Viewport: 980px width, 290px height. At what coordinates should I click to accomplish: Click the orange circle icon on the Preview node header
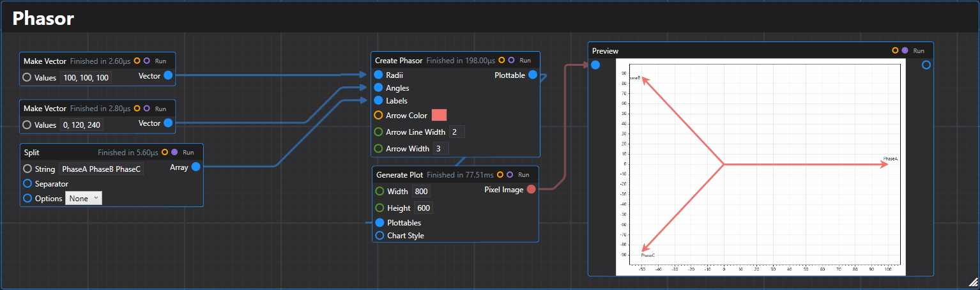pos(895,50)
